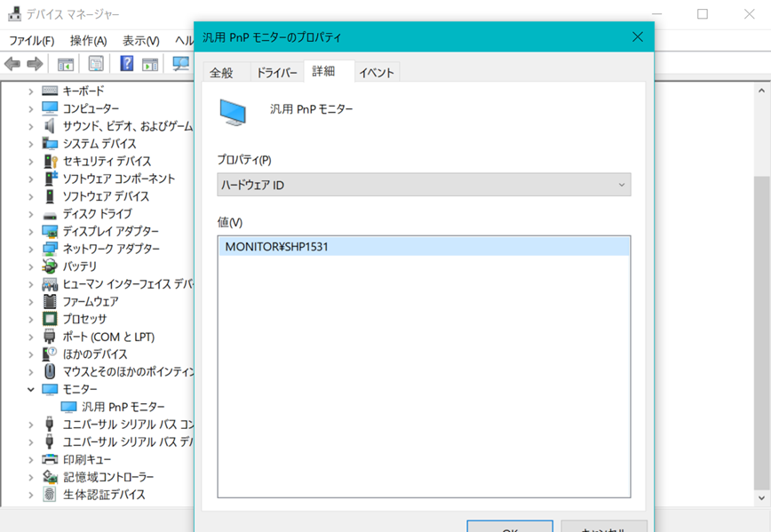Click the keyboard icon beside キーボード

50,91
